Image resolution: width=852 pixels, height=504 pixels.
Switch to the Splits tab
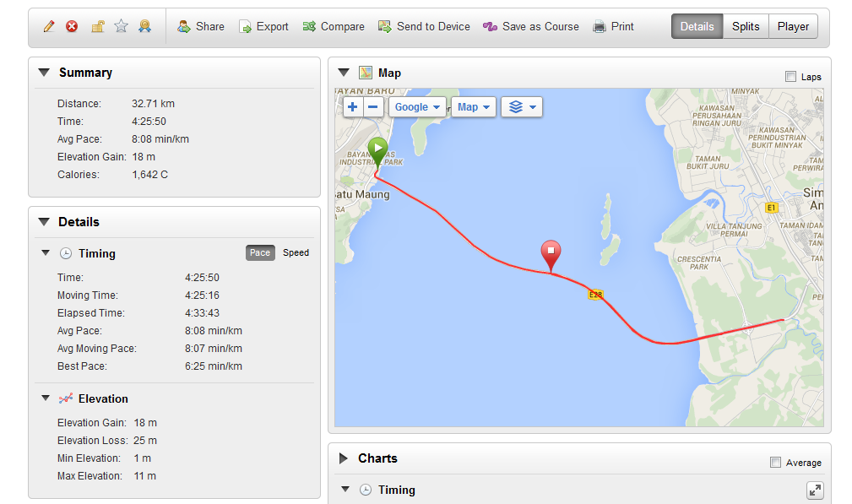(x=746, y=27)
